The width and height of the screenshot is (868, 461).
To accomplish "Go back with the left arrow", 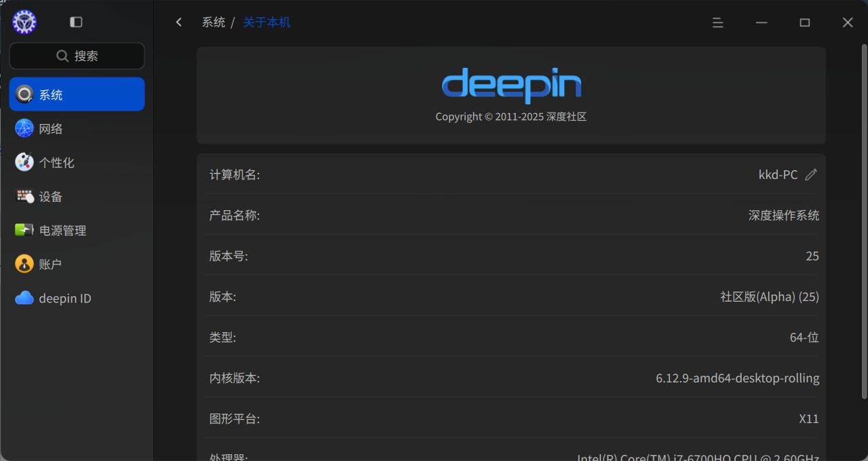I will (x=179, y=22).
